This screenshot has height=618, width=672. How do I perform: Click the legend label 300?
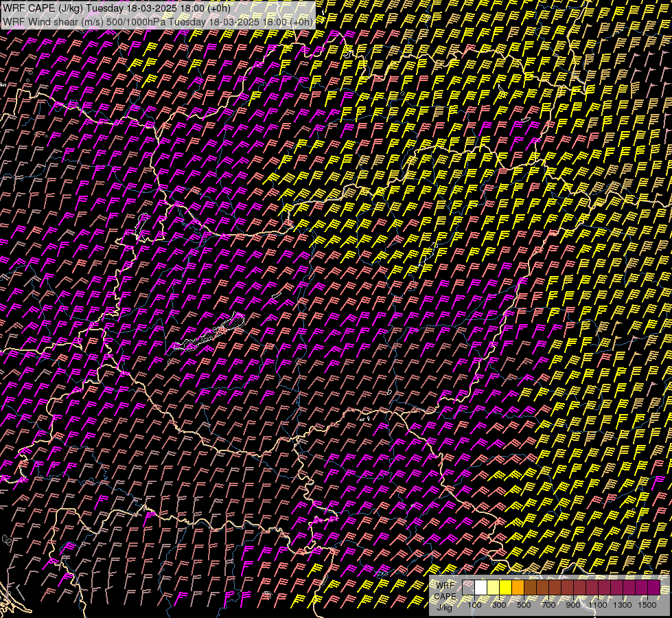click(499, 605)
